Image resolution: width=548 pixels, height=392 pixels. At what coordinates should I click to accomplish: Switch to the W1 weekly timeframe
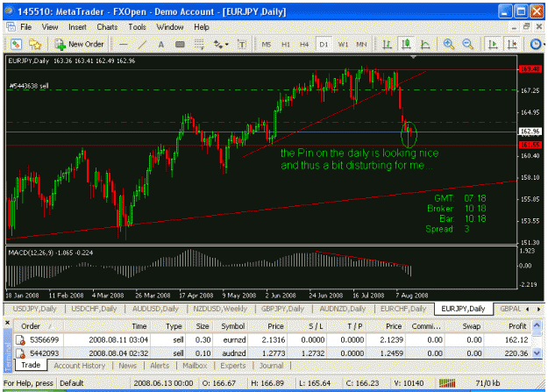(x=343, y=45)
